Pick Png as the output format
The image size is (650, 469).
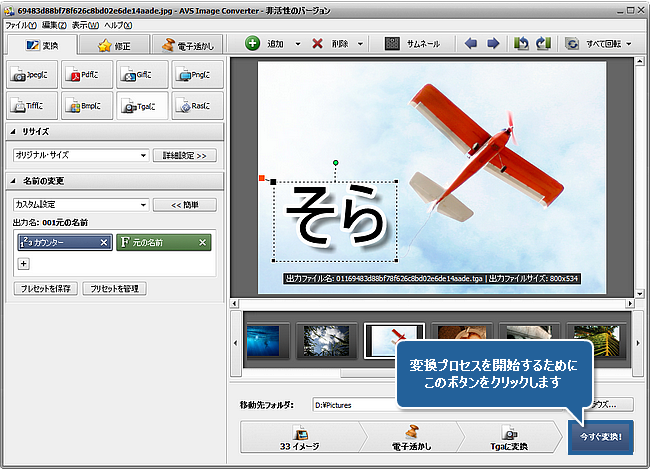(x=196, y=74)
